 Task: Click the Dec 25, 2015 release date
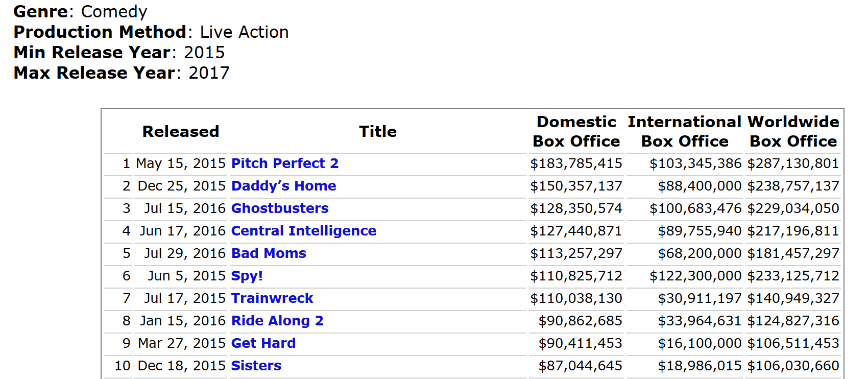pyautogui.click(x=181, y=186)
